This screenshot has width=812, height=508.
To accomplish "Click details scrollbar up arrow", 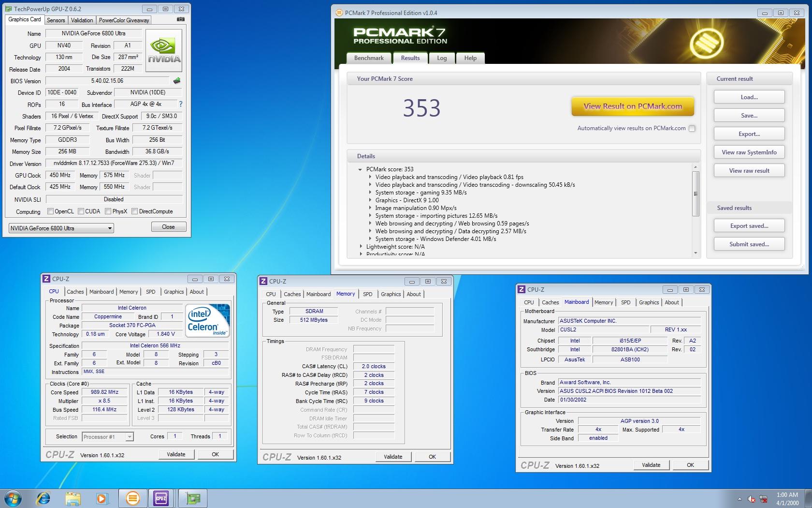I will pos(696,167).
